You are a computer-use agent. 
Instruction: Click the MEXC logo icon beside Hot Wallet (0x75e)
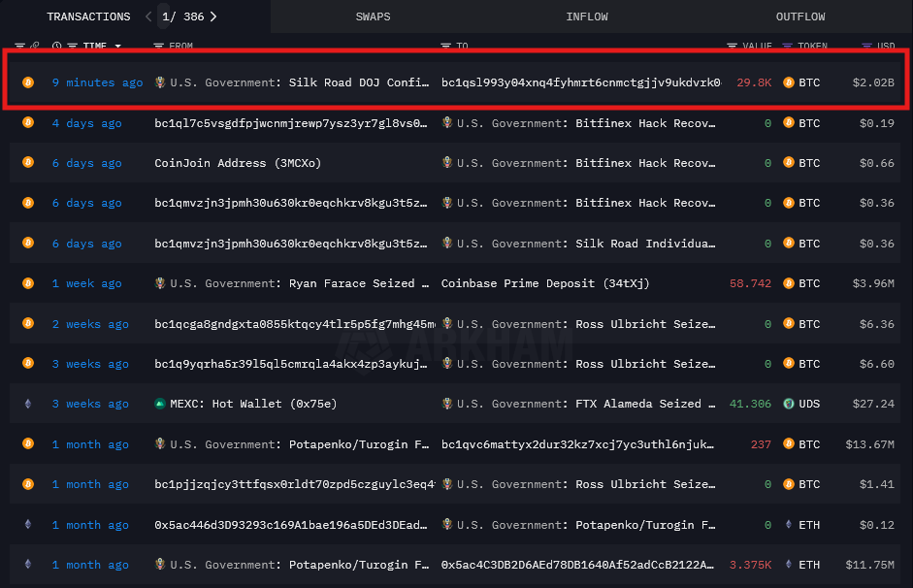pos(160,404)
